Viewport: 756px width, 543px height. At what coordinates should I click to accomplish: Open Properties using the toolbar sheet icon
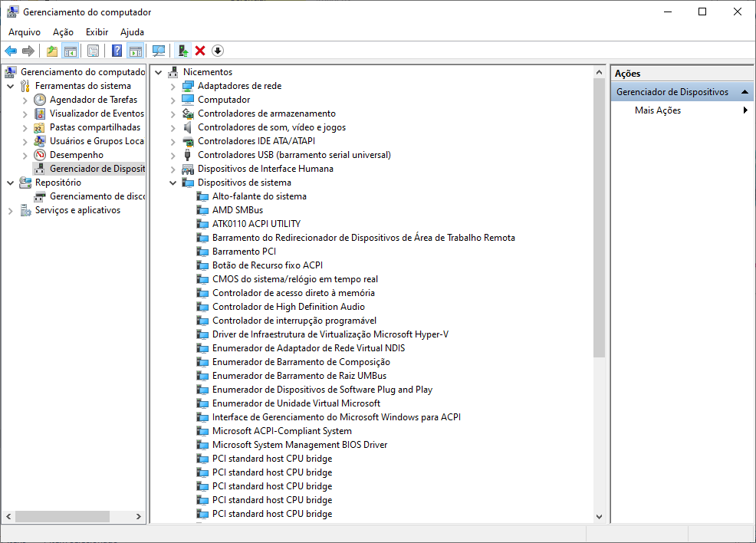(x=94, y=51)
